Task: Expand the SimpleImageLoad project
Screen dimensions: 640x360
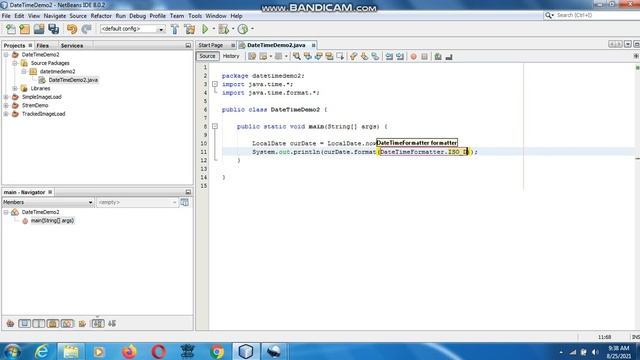Action: click(6, 97)
